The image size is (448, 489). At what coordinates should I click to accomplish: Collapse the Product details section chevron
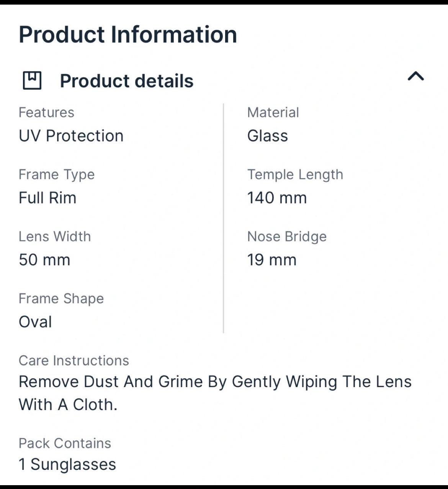416,76
